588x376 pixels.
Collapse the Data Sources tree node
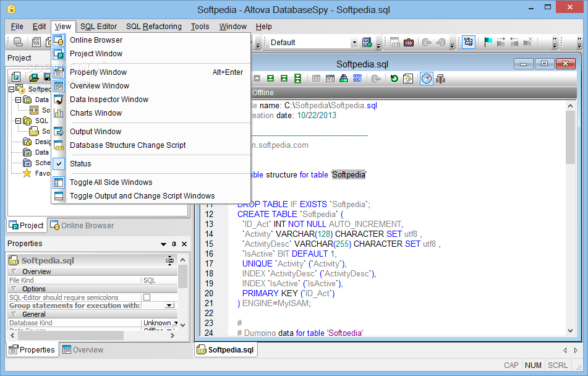click(18, 100)
